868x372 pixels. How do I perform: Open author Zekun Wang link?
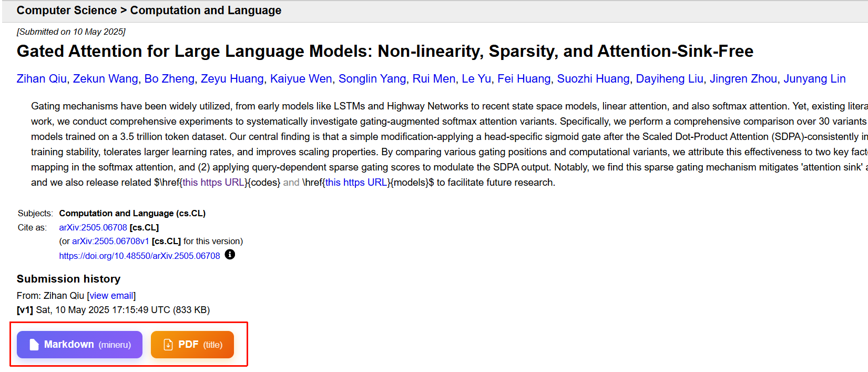click(106, 78)
